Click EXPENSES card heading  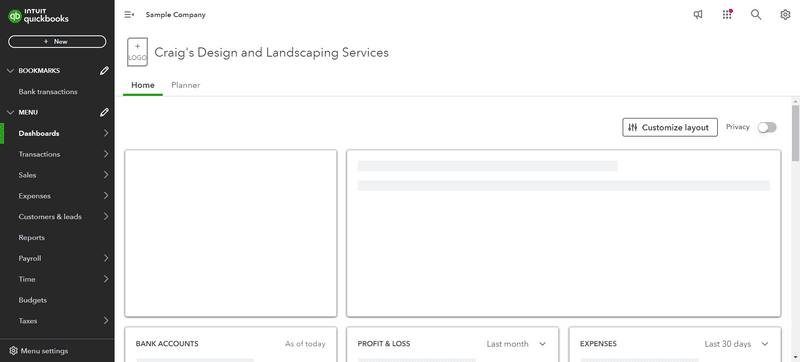click(x=598, y=344)
